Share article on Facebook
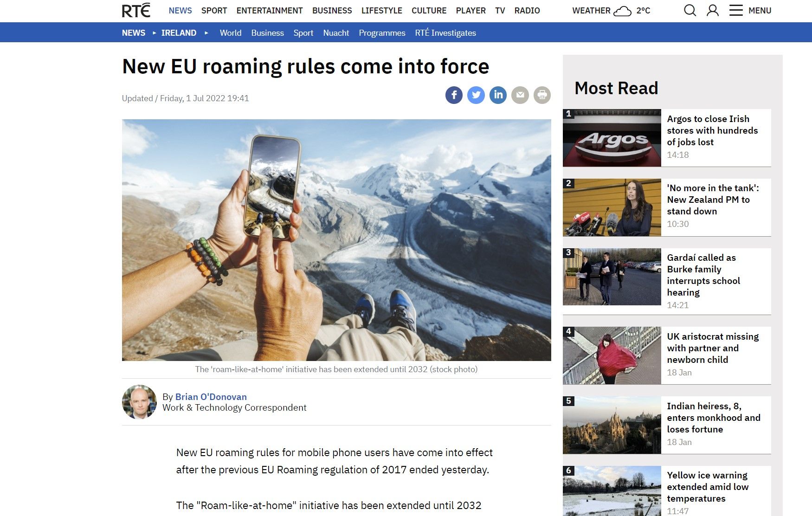Screen dimensions: 812x516 pos(454,95)
